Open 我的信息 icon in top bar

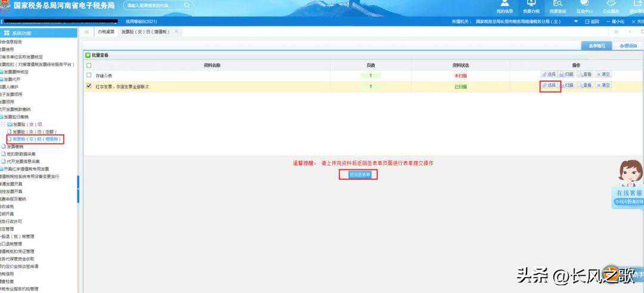[504, 6]
